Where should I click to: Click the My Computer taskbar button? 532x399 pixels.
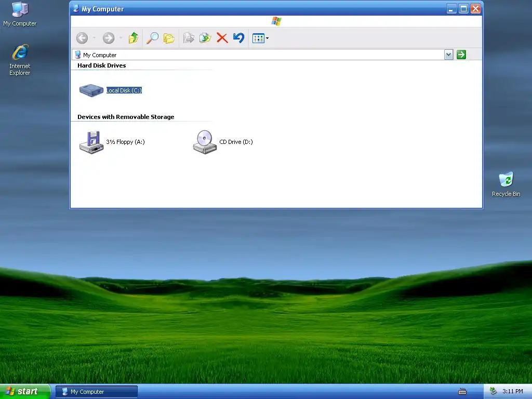tap(97, 392)
